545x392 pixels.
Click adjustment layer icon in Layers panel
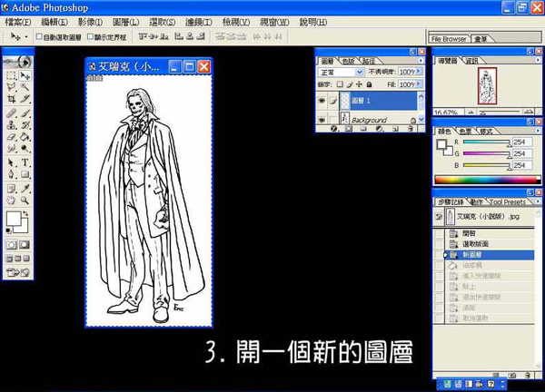coord(380,129)
